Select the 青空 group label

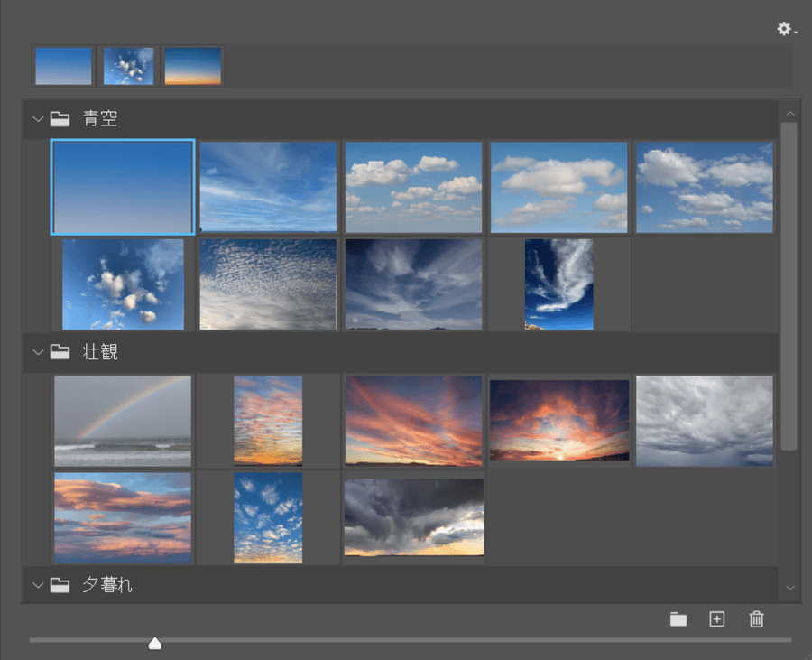click(x=100, y=118)
